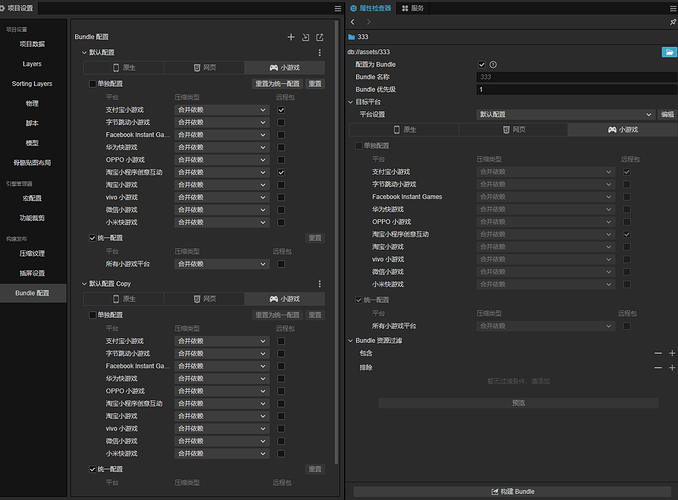Toggle 单独配置 checkbox in 默认配置 section
The width and height of the screenshot is (678, 500).
(x=93, y=84)
